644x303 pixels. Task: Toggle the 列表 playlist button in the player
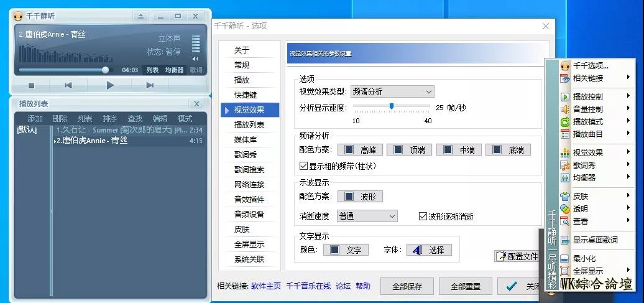point(152,70)
